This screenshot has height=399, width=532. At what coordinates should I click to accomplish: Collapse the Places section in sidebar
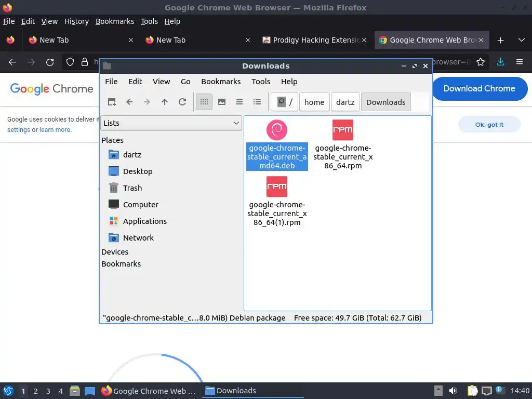112,140
